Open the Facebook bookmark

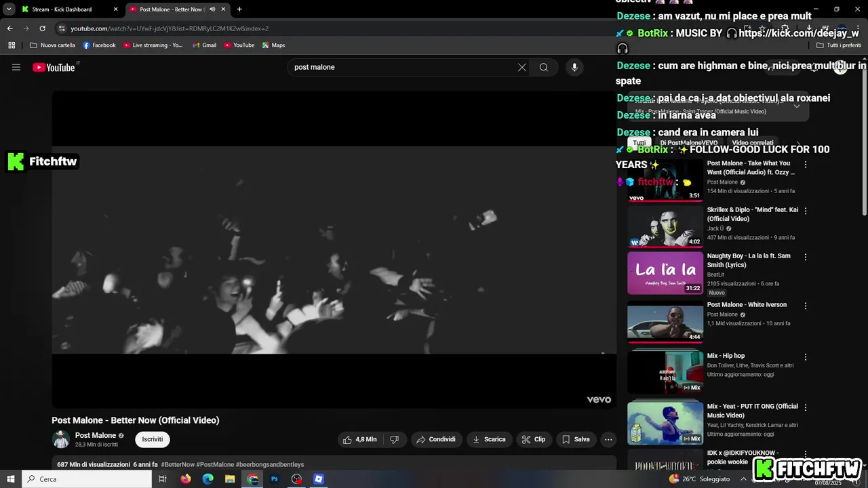[99, 45]
